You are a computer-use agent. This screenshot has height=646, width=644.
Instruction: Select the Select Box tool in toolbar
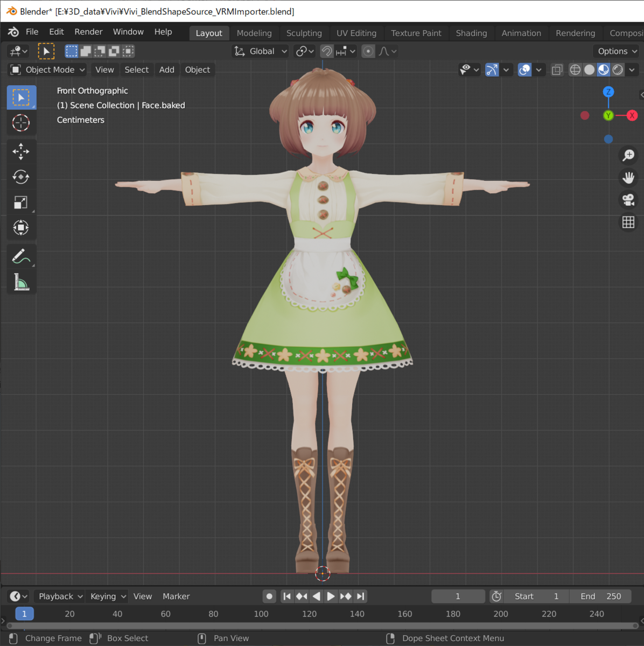coord(22,97)
